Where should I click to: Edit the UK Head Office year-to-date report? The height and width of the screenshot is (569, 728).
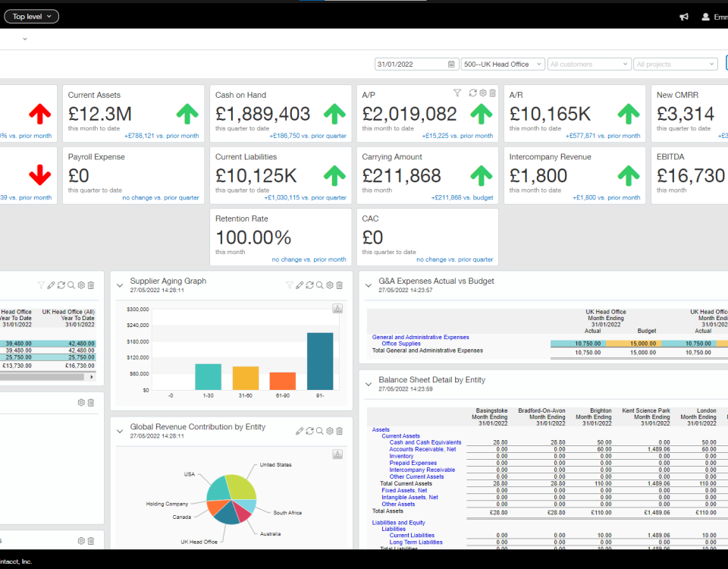click(52, 285)
